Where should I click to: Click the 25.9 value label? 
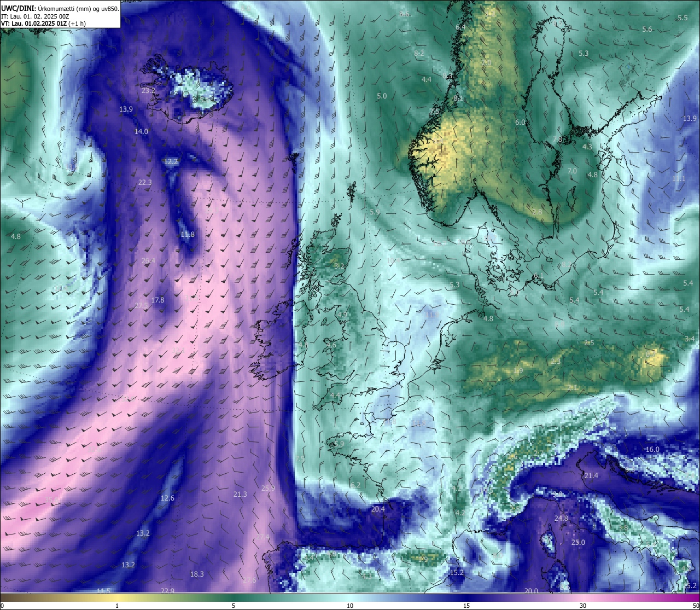[268, 488]
